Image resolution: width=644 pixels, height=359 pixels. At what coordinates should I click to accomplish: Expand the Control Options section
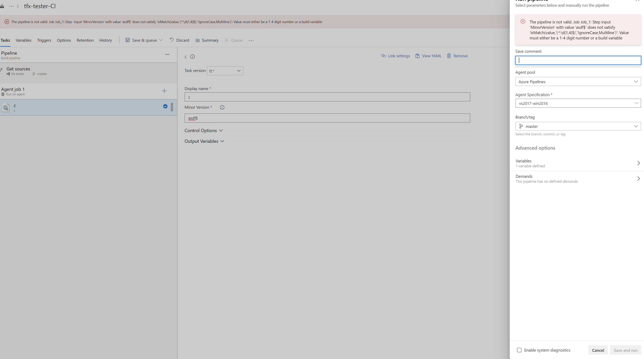click(x=203, y=131)
